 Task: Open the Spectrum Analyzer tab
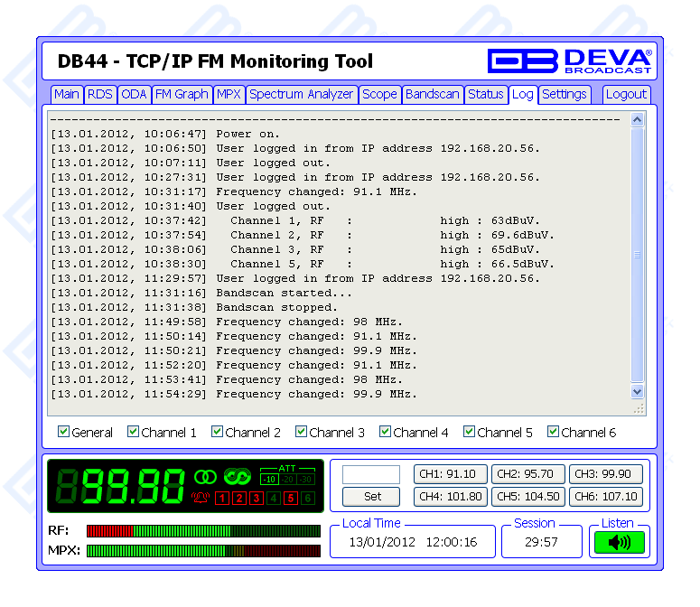(301, 94)
